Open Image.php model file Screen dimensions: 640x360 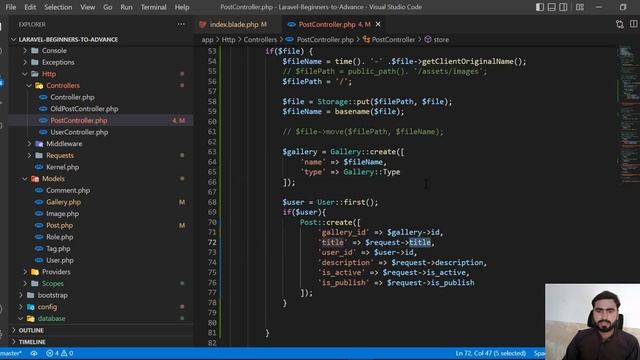[x=62, y=213]
